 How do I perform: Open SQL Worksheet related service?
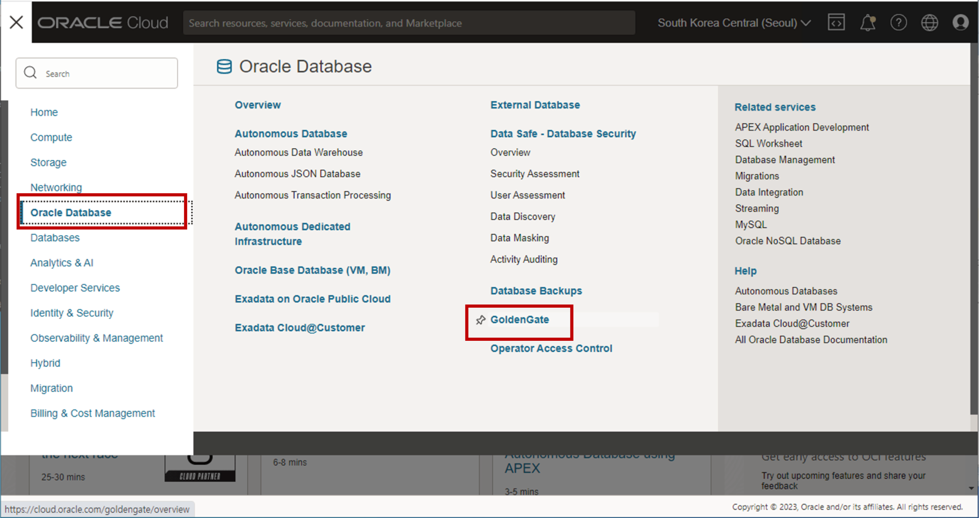tap(769, 144)
